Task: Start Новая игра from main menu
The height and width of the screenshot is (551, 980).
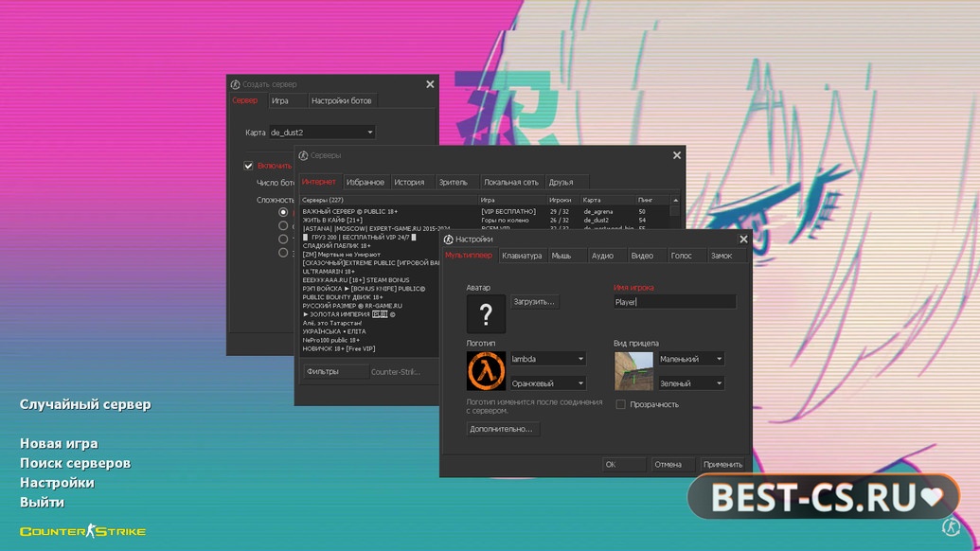Action: 59,444
